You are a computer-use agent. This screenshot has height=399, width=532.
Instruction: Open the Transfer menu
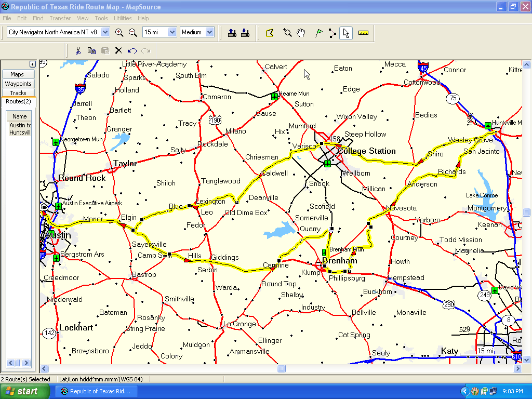point(60,18)
